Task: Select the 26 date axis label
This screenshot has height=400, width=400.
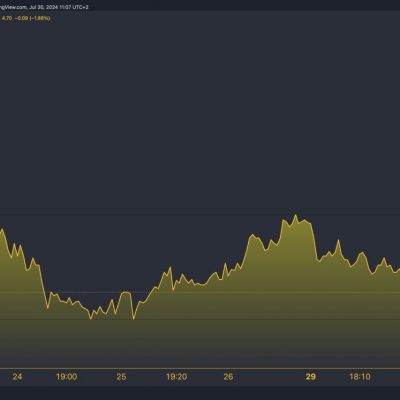Action: 228,377
